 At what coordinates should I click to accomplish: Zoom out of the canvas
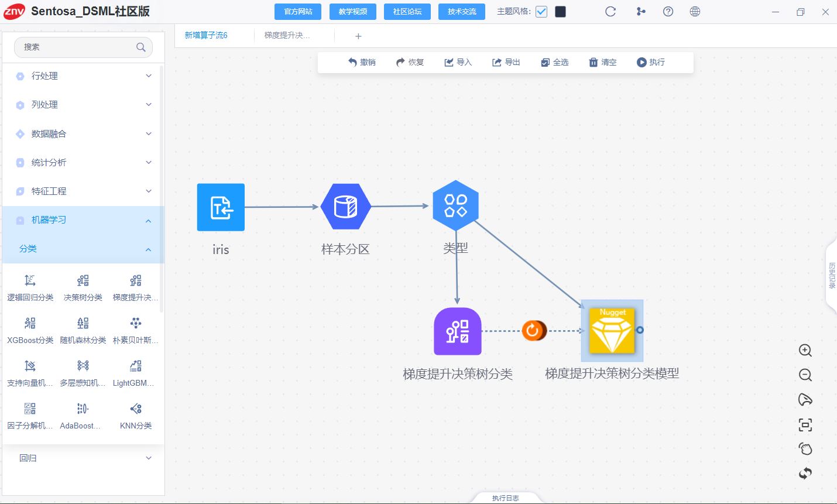[x=805, y=375]
